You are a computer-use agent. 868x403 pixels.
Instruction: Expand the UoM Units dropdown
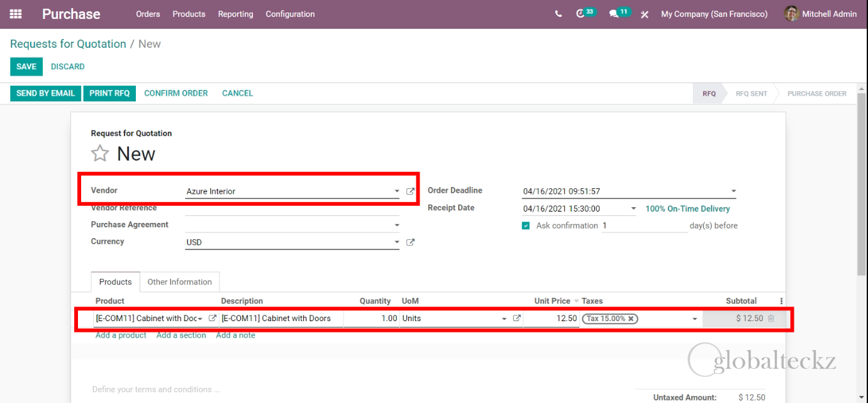pos(504,319)
